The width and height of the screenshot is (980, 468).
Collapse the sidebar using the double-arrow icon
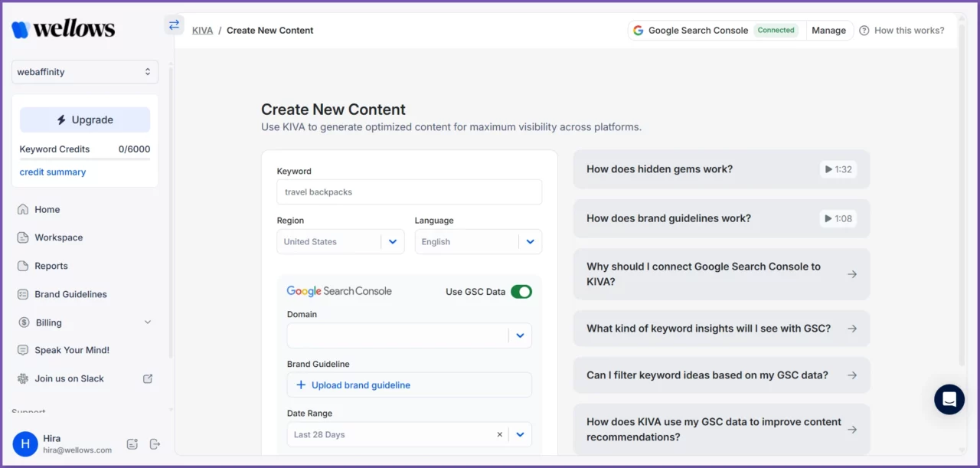point(174,25)
